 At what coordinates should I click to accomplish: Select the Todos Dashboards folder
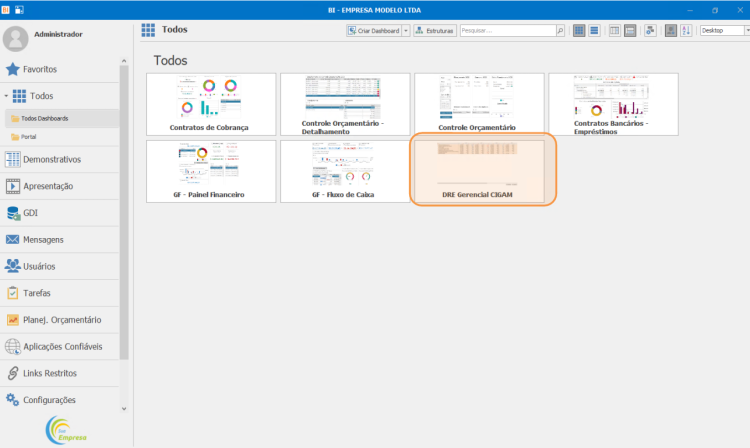coord(62,119)
